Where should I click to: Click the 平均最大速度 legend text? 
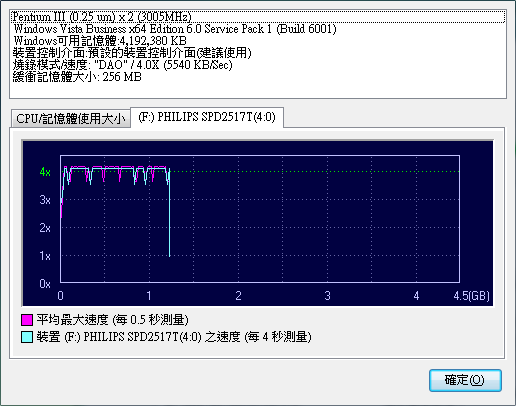pyautogui.click(x=113, y=320)
